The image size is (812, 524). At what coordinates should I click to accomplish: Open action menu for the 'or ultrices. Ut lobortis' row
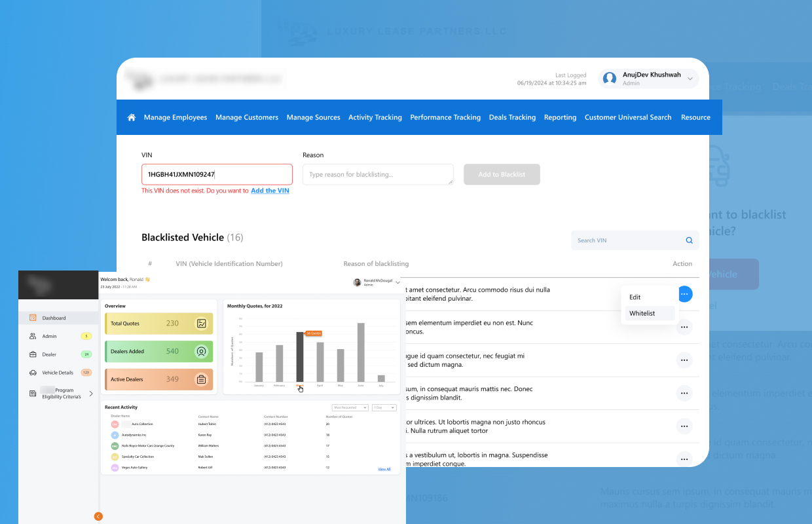(x=684, y=426)
